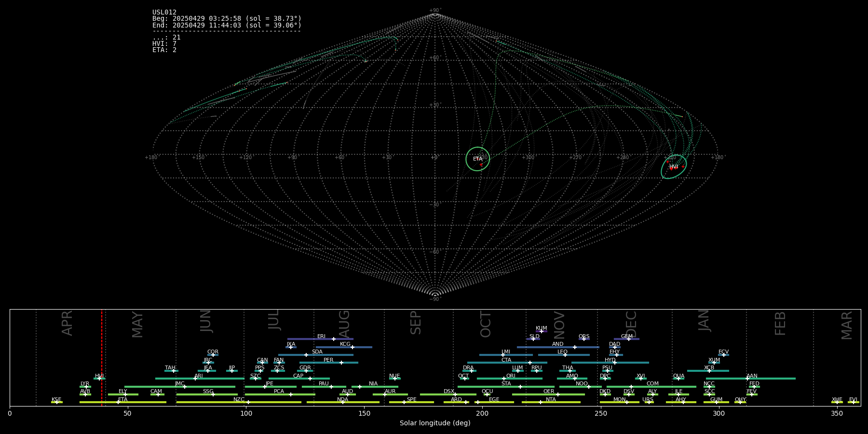Click the NTA shower bar in the timeline
Viewport: 868px width, 434px height.
pyautogui.click(x=551, y=402)
